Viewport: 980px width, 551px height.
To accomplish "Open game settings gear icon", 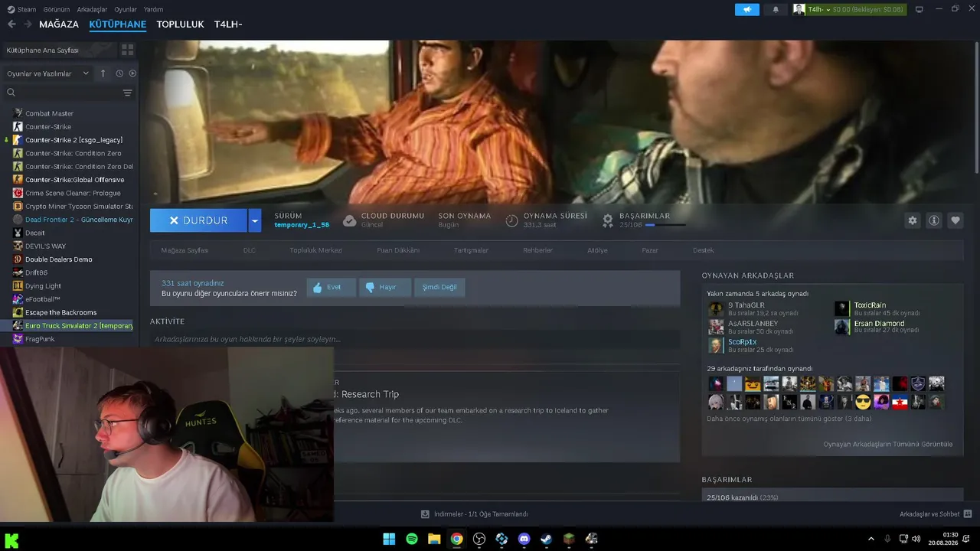I will pyautogui.click(x=913, y=220).
